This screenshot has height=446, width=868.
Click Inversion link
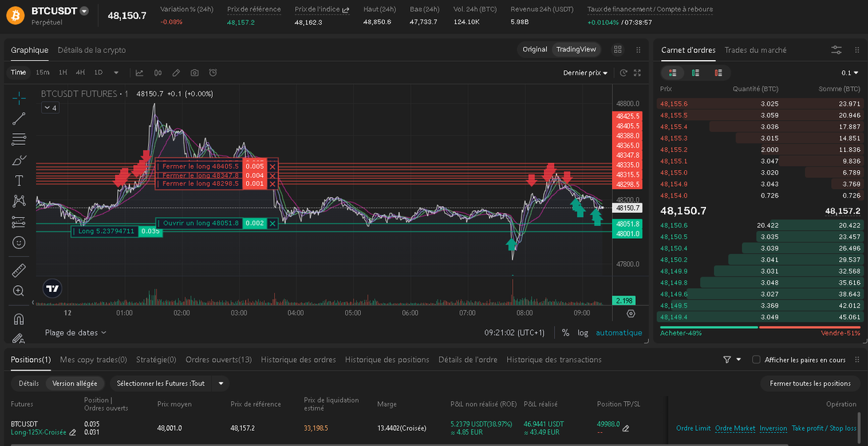tap(773, 428)
